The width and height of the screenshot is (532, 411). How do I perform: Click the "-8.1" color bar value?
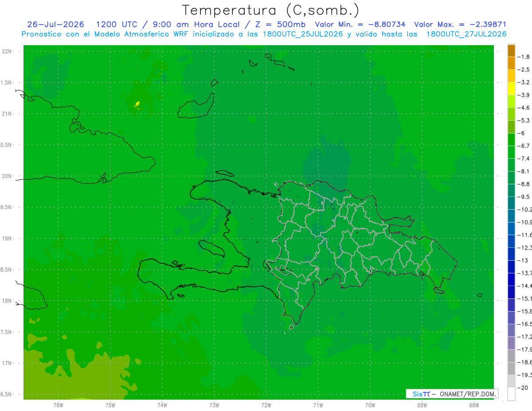pos(524,171)
